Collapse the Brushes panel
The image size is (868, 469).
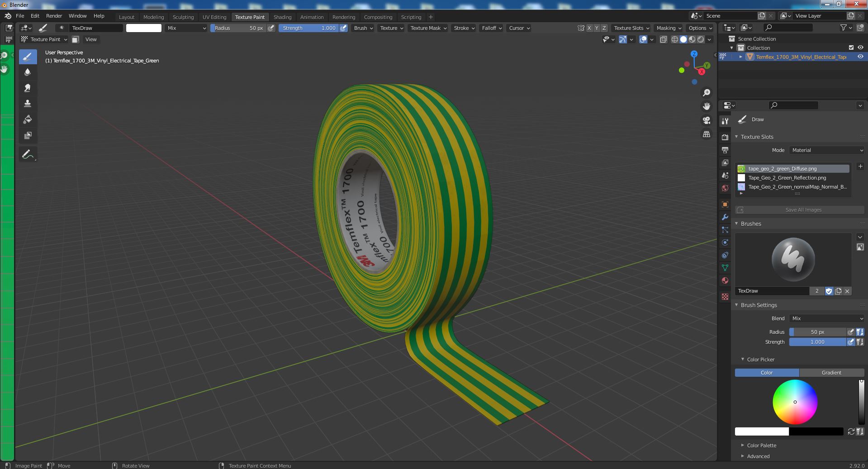point(751,224)
